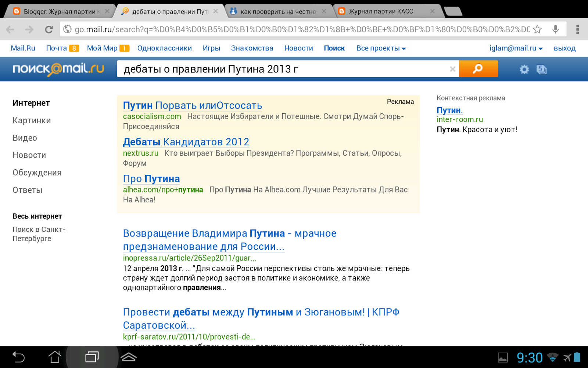Open Игры section

tap(211, 48)
